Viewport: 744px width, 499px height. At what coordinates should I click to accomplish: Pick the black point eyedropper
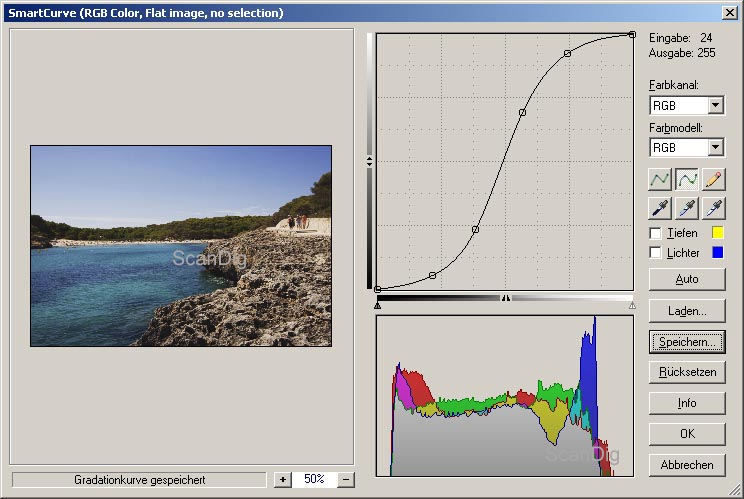(660, 207)
